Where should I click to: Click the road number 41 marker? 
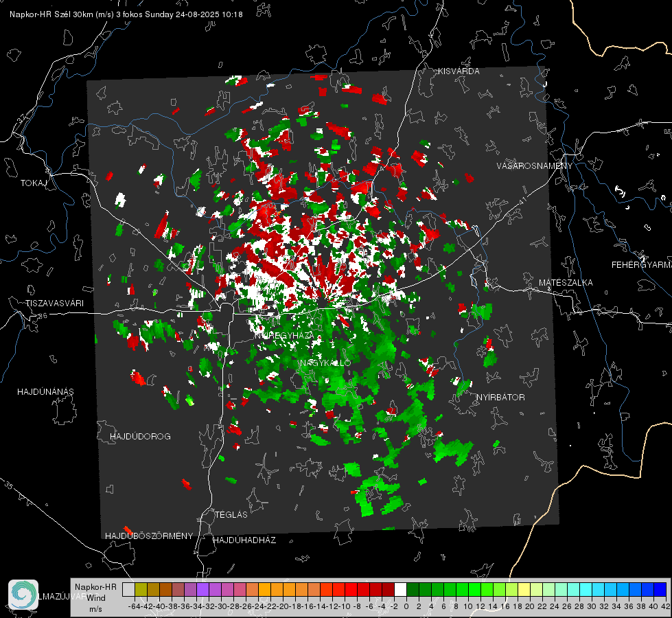pyautogui.click(x=522, y=201)
